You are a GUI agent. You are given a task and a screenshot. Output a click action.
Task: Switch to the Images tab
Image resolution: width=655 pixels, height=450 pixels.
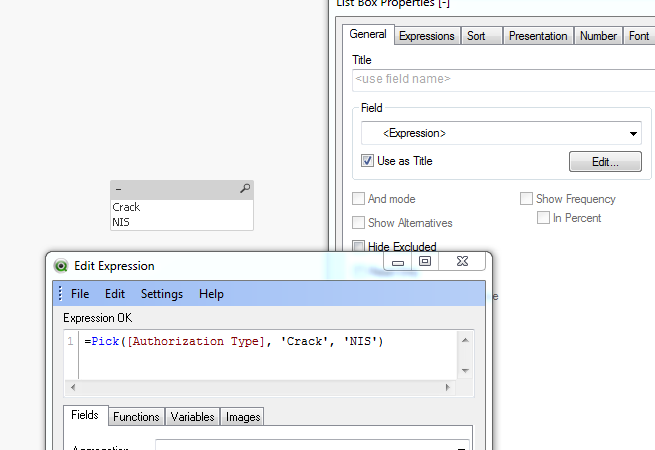tap(243, 417)
